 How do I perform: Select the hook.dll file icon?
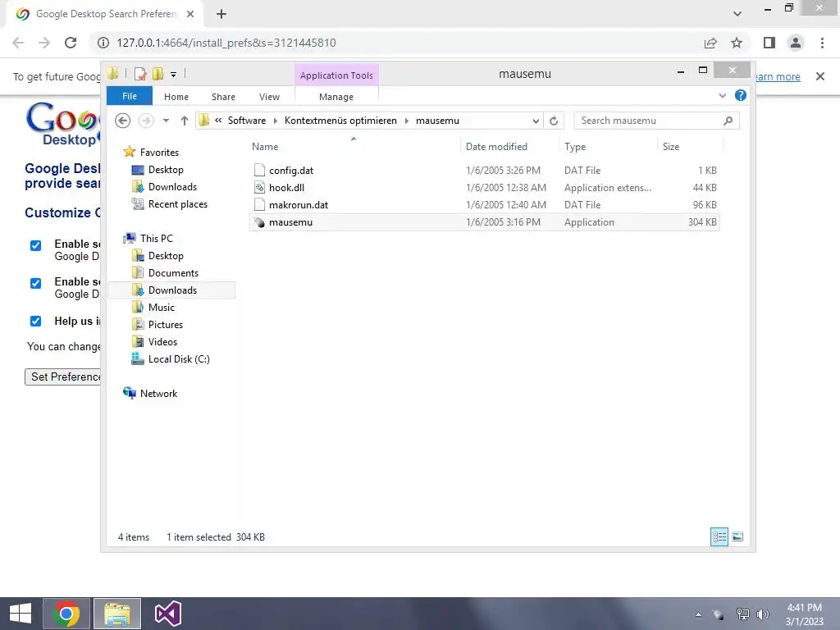point(259,188)
